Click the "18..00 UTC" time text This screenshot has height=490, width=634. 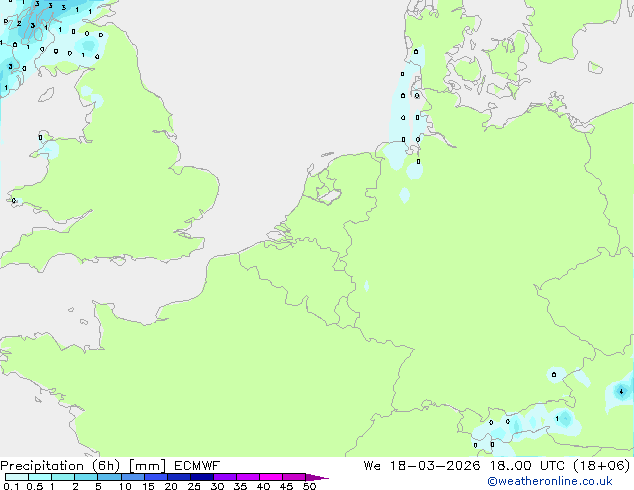[527, 466]
